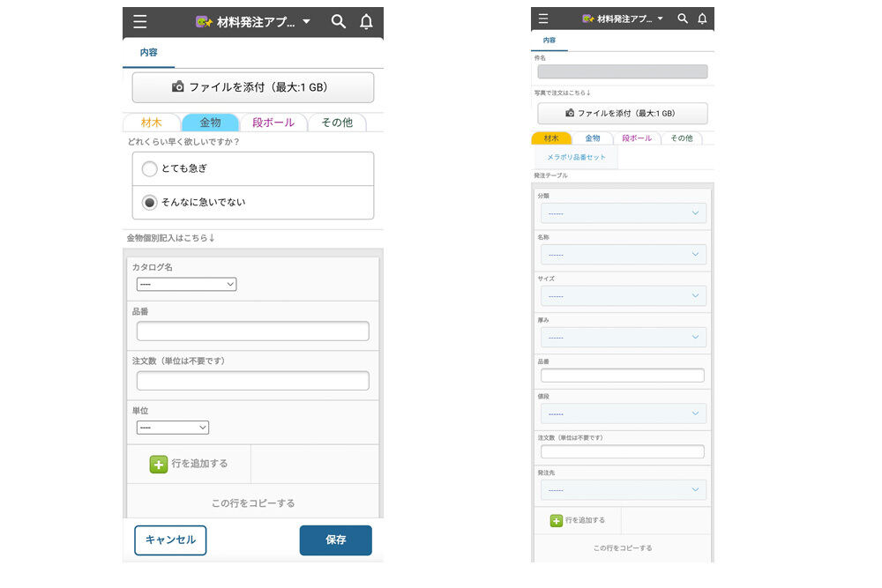Image resolution: width=882 pixels, height=588 pixels.
Task: Open 単位 dropdown in left screen
Action: coord(173,428)
